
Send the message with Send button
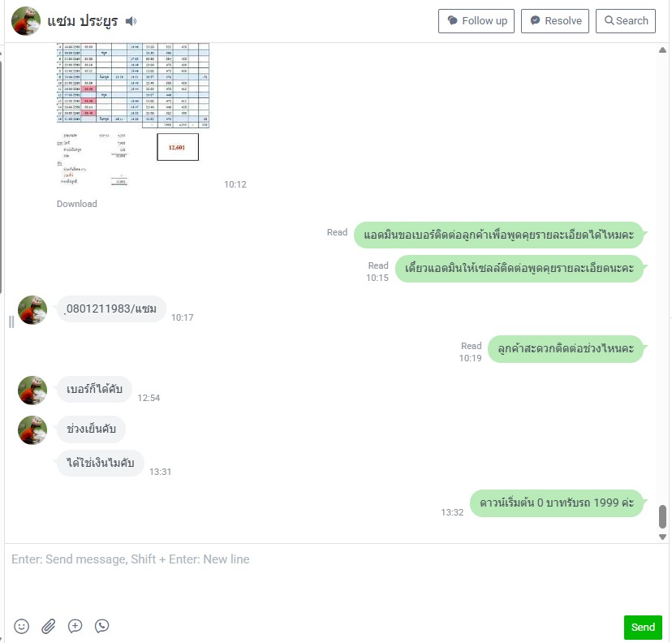click(643, 627)
